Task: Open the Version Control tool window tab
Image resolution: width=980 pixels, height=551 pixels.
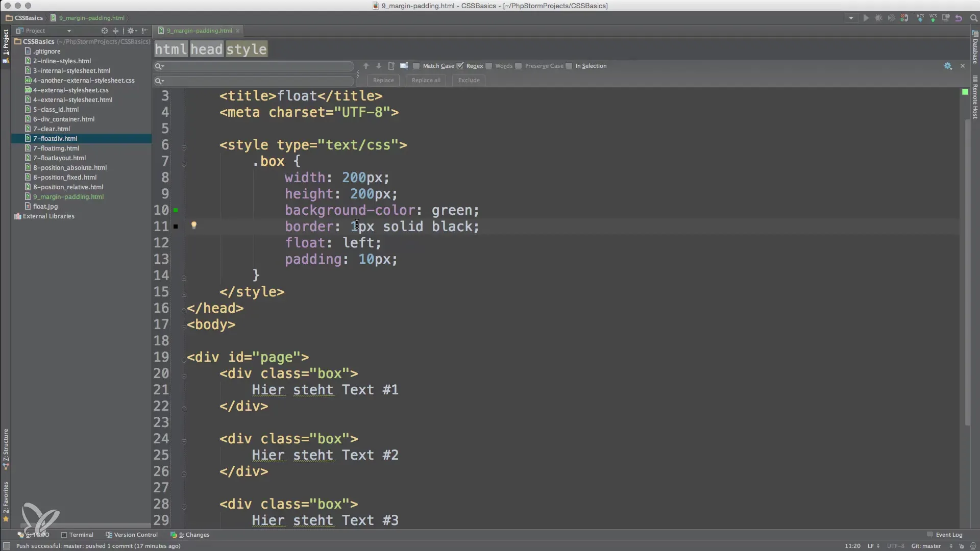Action: (x=132, y=535)
